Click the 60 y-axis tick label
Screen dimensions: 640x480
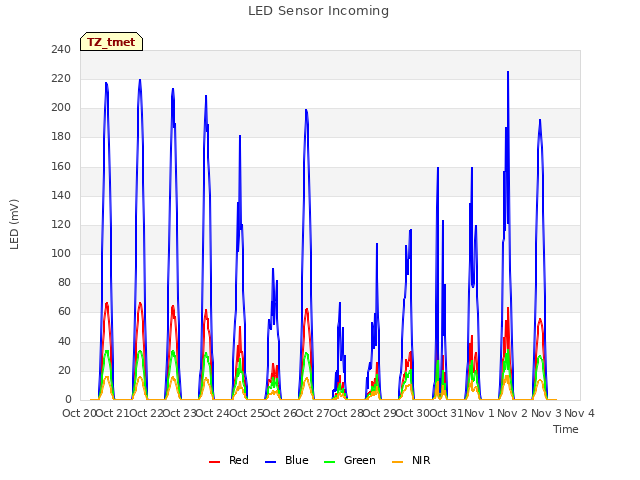[64, 312]
